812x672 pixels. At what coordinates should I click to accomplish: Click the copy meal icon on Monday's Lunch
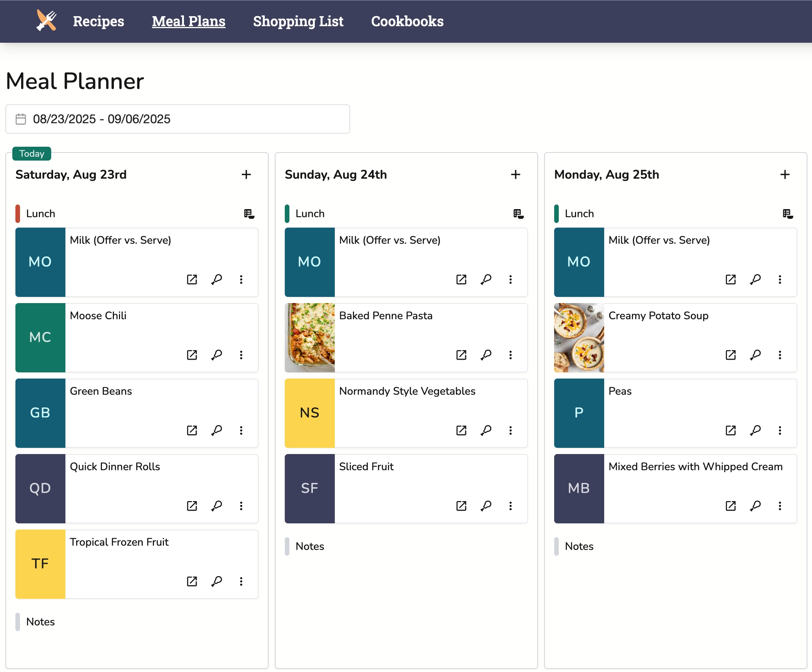click(787, 214)
